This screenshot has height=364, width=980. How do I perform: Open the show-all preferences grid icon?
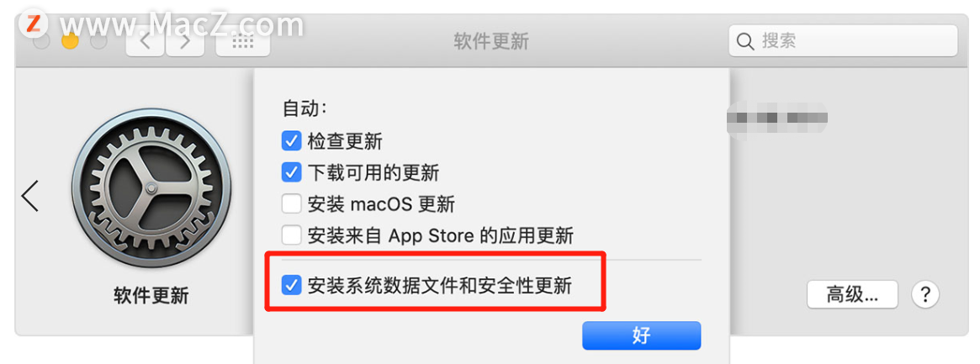pyautogui.click(x=243, y=42)
